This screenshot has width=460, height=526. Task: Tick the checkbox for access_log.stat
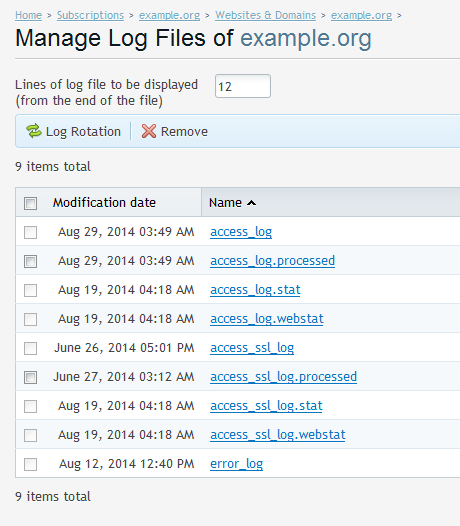[x=31, y=290]
